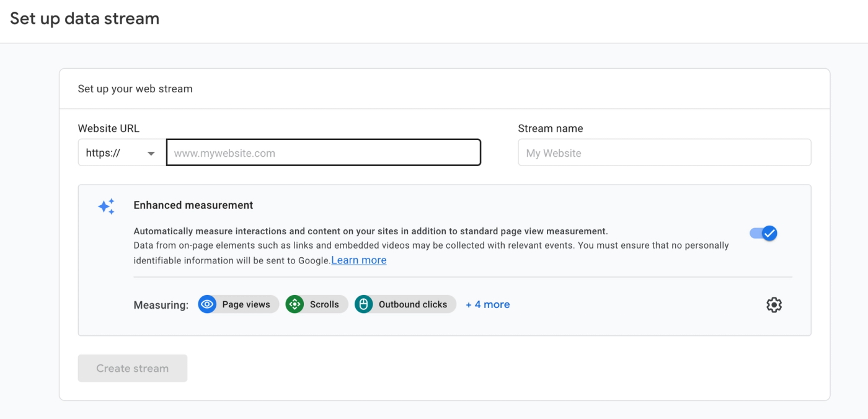The height and width of the screenshot is (419, 868).
Task: Click the Stream name input field
Action: 663,152
